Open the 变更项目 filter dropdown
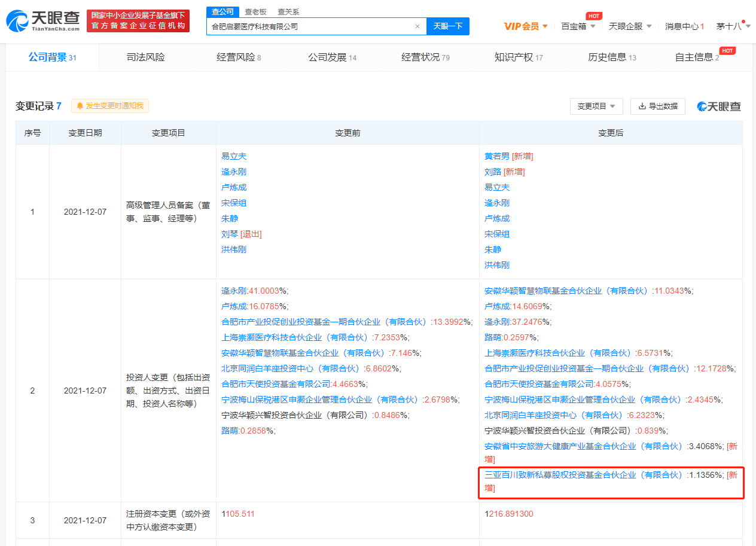 (x=596, y=106)
